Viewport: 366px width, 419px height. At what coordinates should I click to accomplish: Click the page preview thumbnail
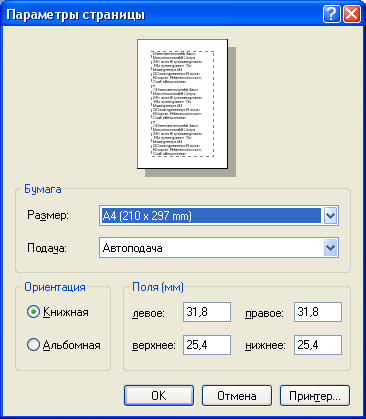tap(183, 104)
